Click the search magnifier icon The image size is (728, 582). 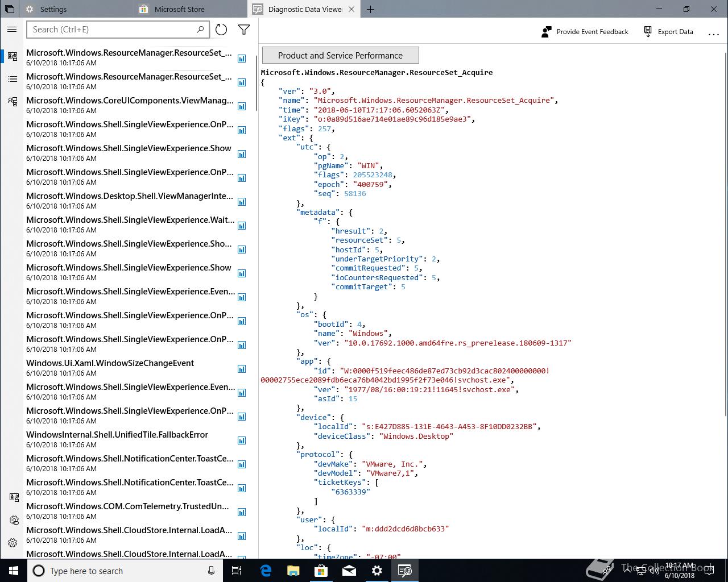tap(200, 30)
